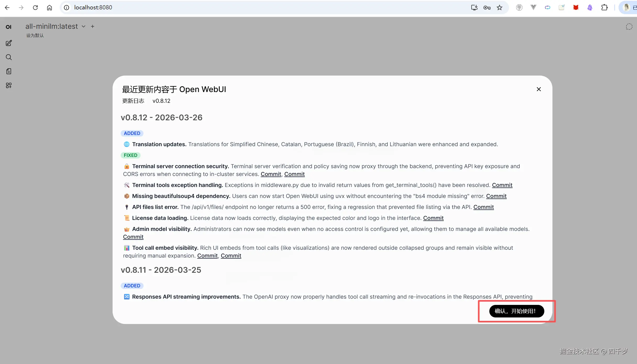The image size is (637, 364).
Task: Click the 设为默认 set-as-default link
Action: 35,36
